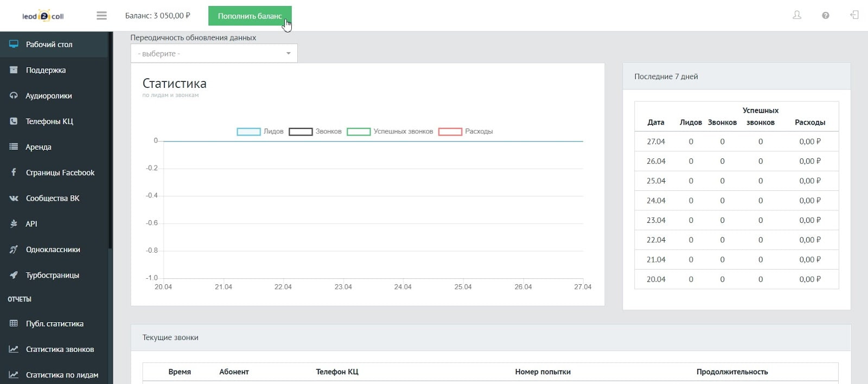Click the help question mark icon
This screenshot has height=384, width=868.
coord(825,16)
